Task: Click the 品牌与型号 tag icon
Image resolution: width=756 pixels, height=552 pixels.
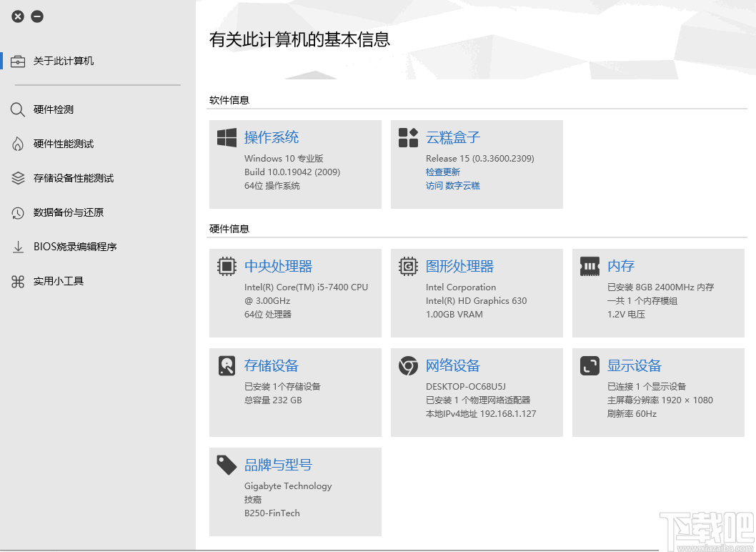Action: tap(227, 464)
